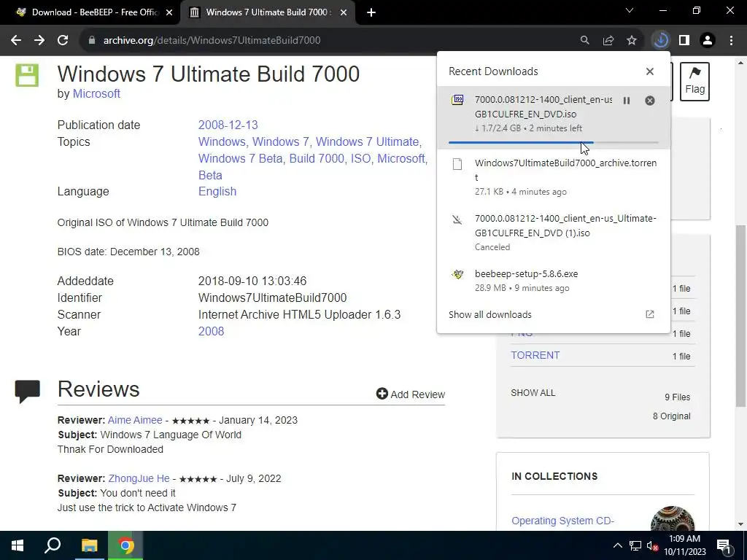
Task: Open File Explorer from the taskbar
Action: [x=89, y=545]
